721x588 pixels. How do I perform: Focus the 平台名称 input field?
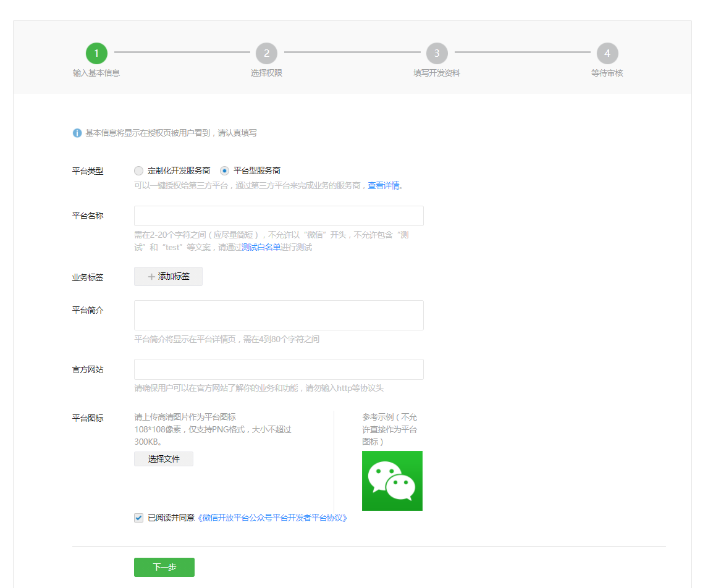tap(279, 216)
